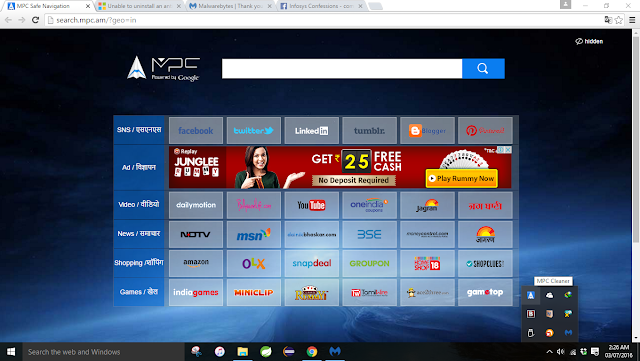Open the msn news tile
Image resolution: width=640 pixels, height=361 pixels.
tap(254, 234)
